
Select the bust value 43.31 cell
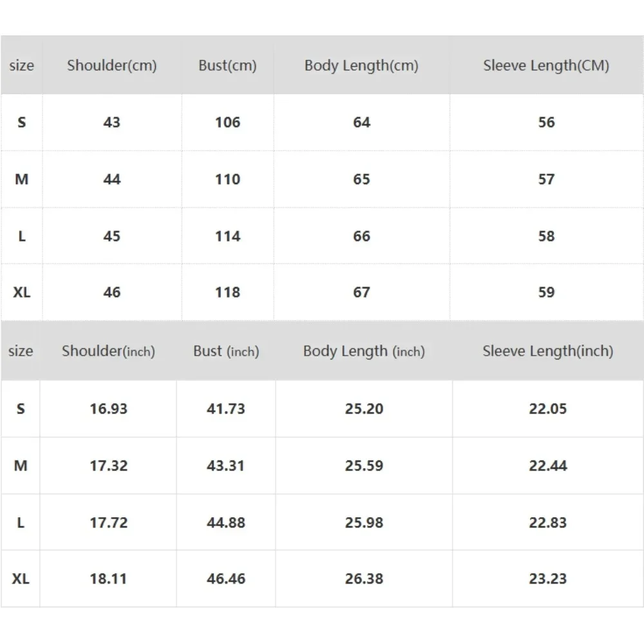[x=226, y=466]
